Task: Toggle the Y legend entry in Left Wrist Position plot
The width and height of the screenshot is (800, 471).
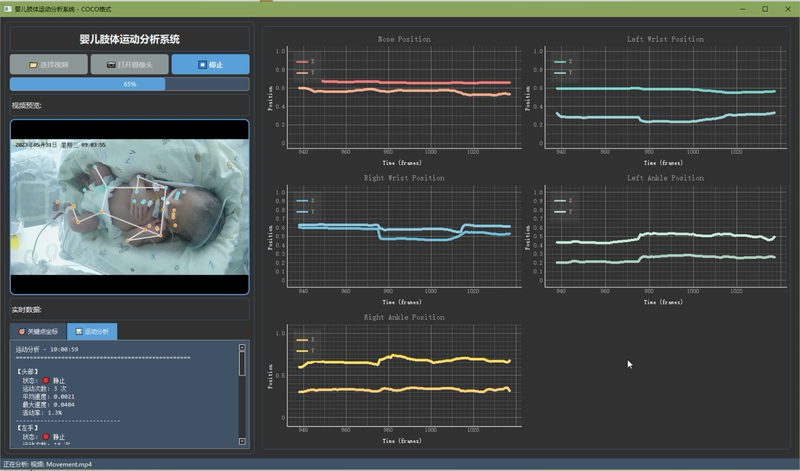Action: [x=564, y=73]
